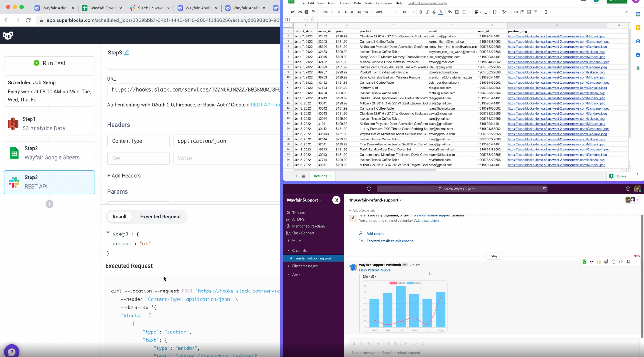Bookmark the webhook message in Slack
Screen dimensions: 644x357
[628, 262]
